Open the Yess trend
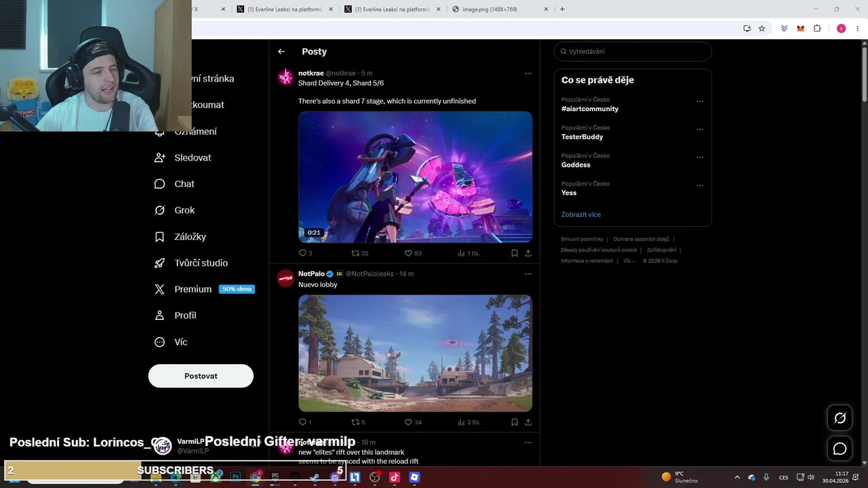 click(569, 193)
